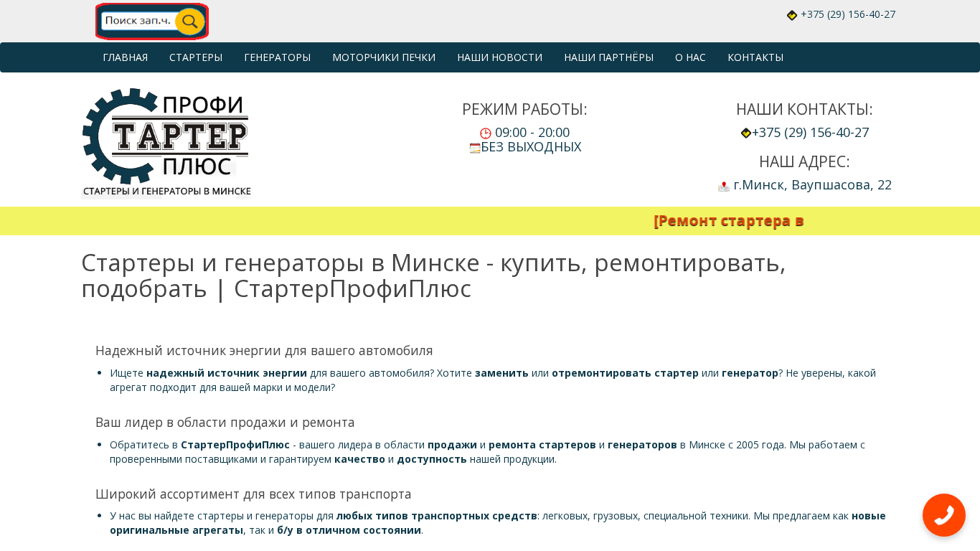Viewport: 980px width, 551px height.
Task: Click the bold text б/у в отличном состоянии
Action: [349, 530]
